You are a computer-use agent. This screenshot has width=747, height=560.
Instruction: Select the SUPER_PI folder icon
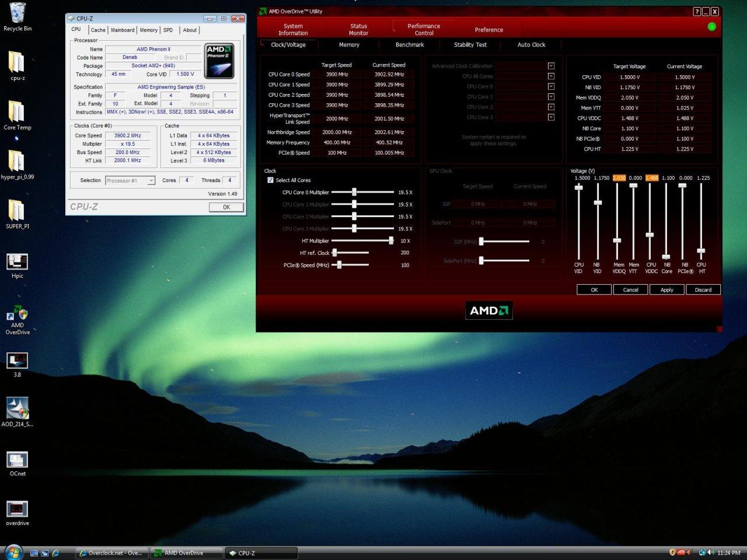tap(18, 214)
